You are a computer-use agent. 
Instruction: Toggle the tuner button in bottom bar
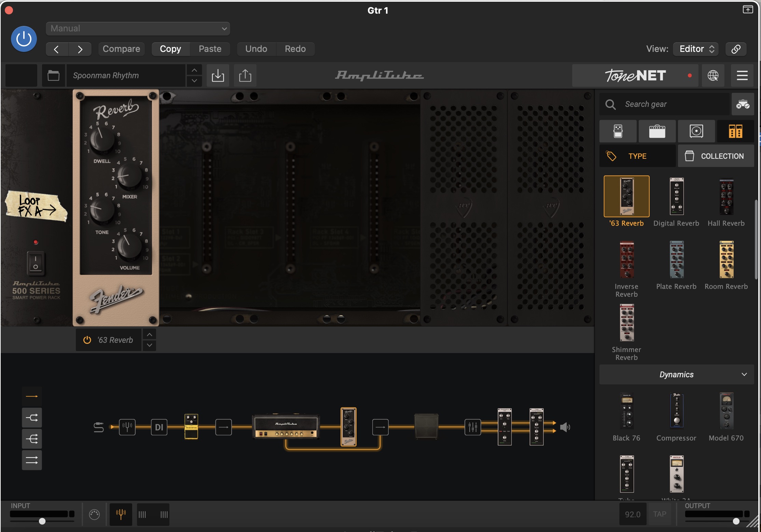[121, 514]
